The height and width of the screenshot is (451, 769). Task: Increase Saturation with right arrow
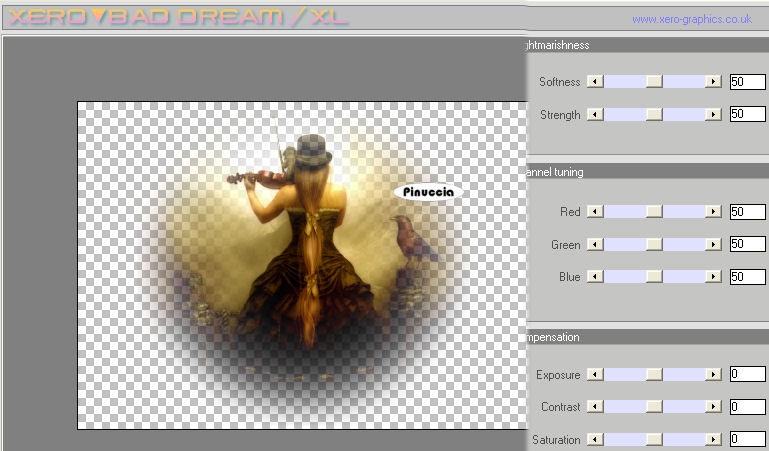[x=713, y=439]
